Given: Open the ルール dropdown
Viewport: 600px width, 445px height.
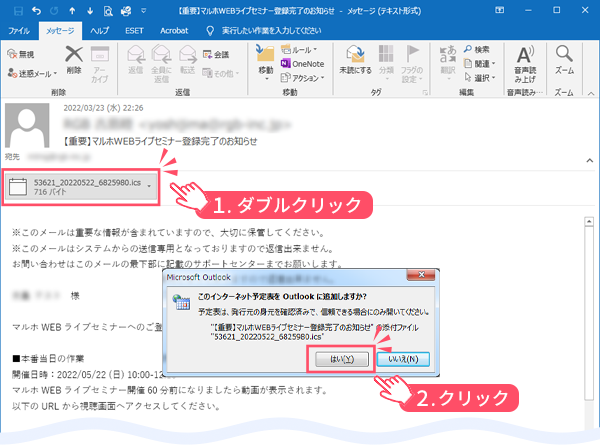Looking at the screenshot, I should 299,50.
